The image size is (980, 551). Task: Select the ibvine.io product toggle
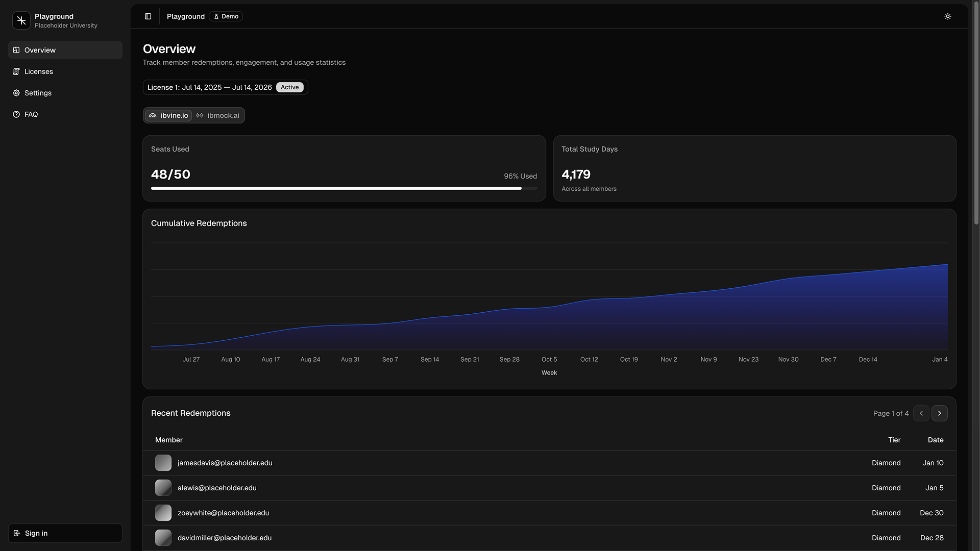coord(168,115)
